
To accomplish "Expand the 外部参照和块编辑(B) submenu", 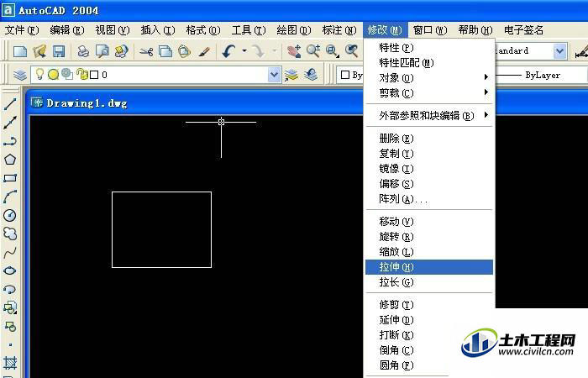I will [429, 116].
